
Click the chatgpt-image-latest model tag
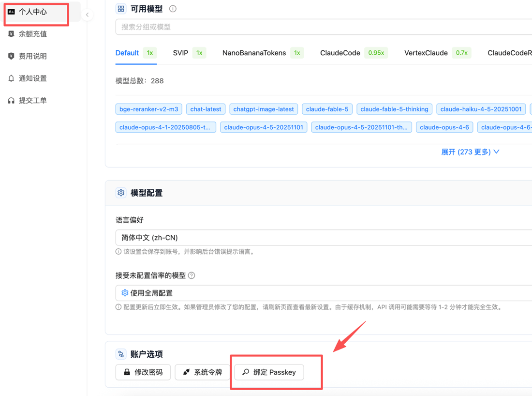pos(264,109)
